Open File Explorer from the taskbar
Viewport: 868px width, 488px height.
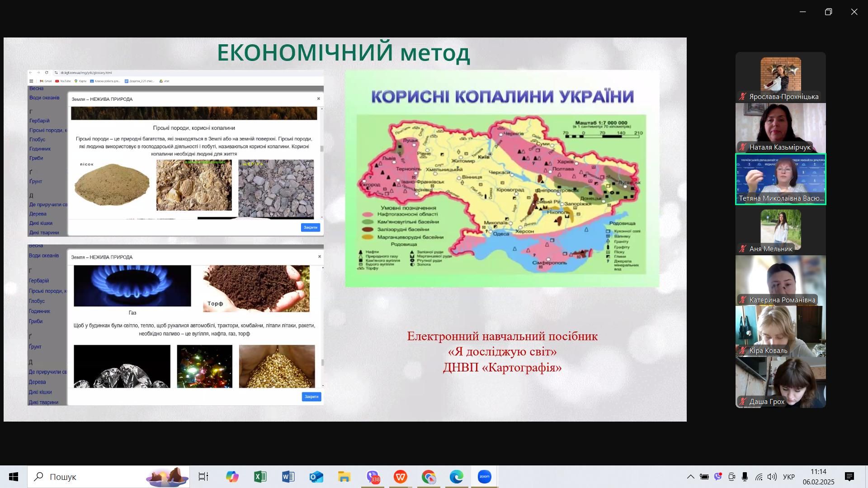tap(344, 477)
